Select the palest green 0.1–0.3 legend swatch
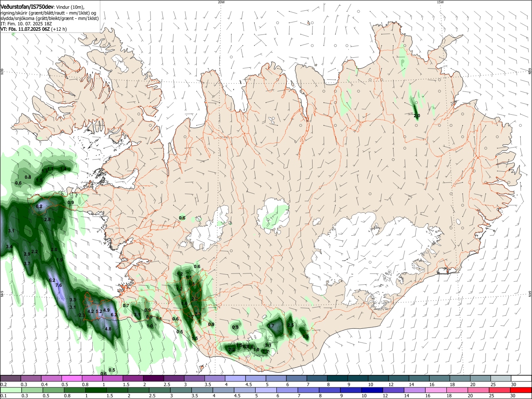The width and height of the screenshot is (532, 399). 10,390
